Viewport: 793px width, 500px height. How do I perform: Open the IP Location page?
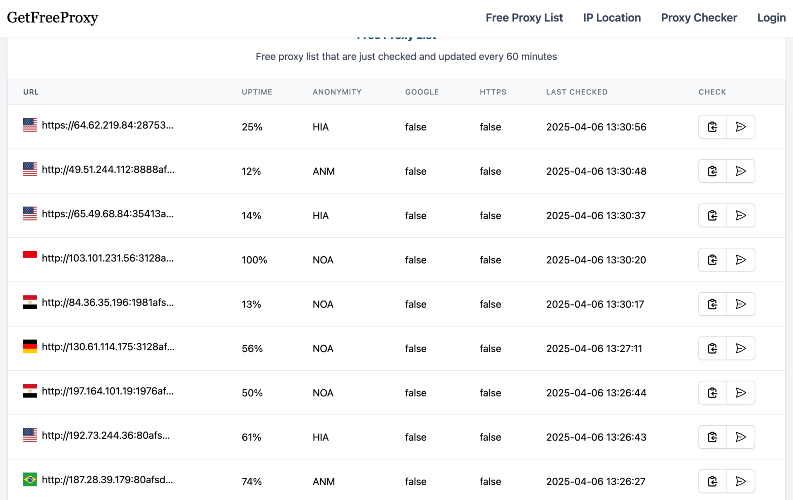coord(611,18)
